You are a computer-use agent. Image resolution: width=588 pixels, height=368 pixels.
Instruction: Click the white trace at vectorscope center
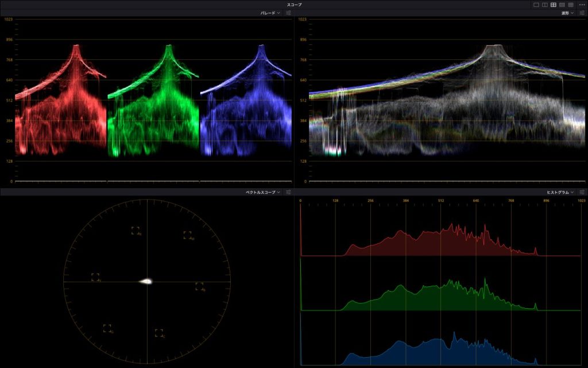click(x=146, y=281)
